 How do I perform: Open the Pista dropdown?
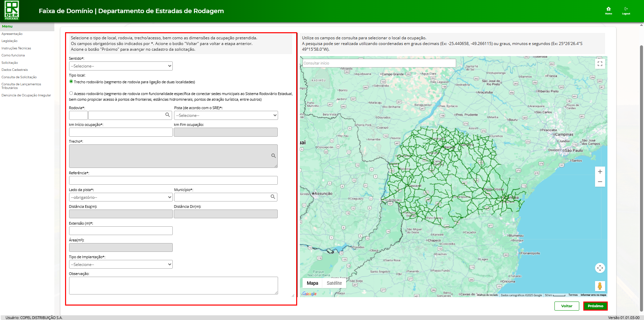pyautogui.click(x=226, y=116)
